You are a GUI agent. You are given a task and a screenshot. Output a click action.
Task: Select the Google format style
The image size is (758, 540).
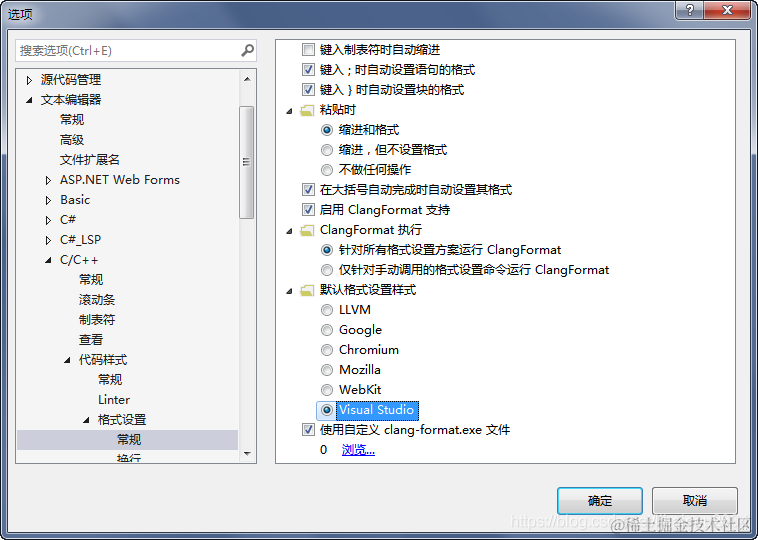327,330
